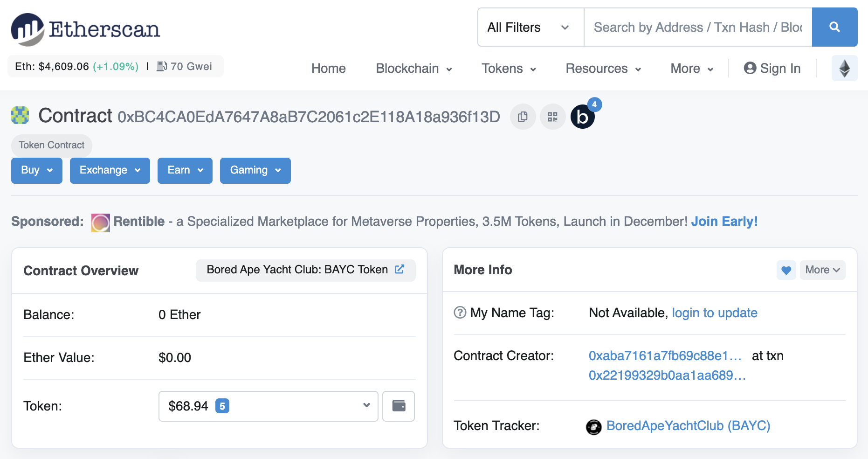
Task: Expand the More navigation menu
Action: (x=692, y=69)
